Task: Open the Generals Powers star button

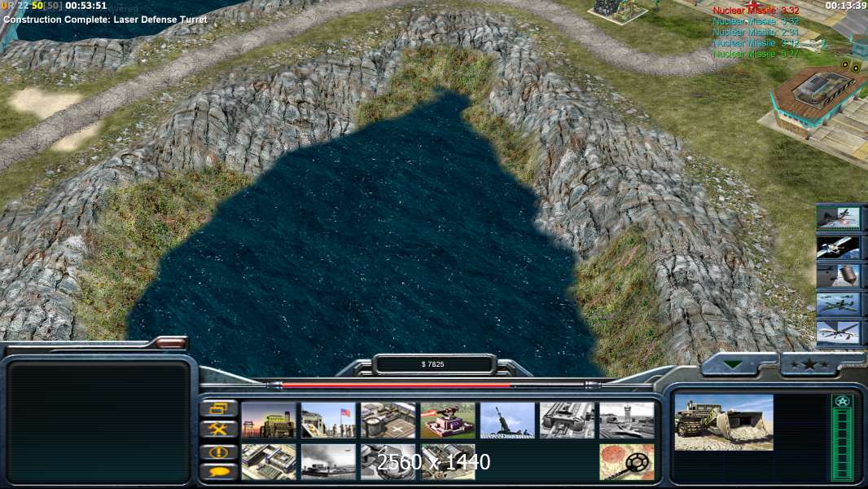Action: tap(809, 364)
